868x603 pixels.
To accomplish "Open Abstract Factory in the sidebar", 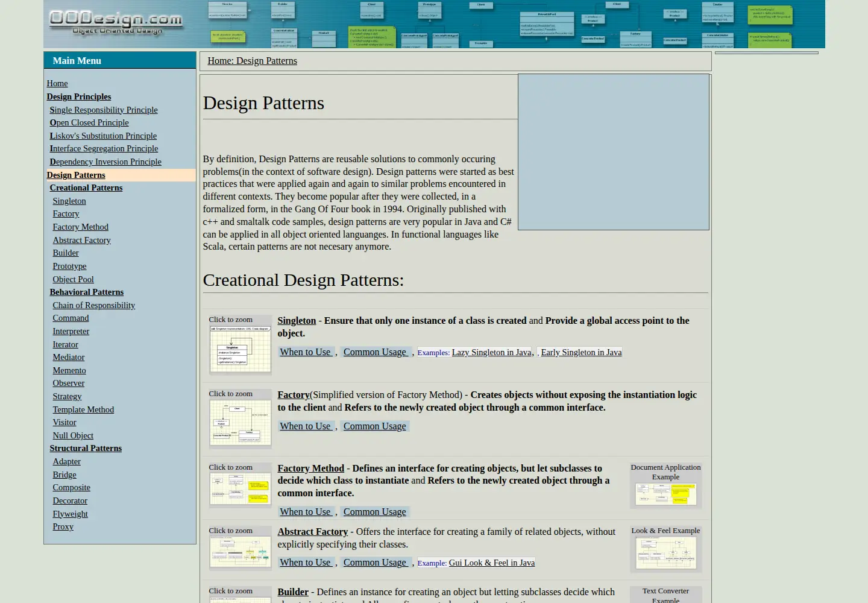I will tap(81, 240).
